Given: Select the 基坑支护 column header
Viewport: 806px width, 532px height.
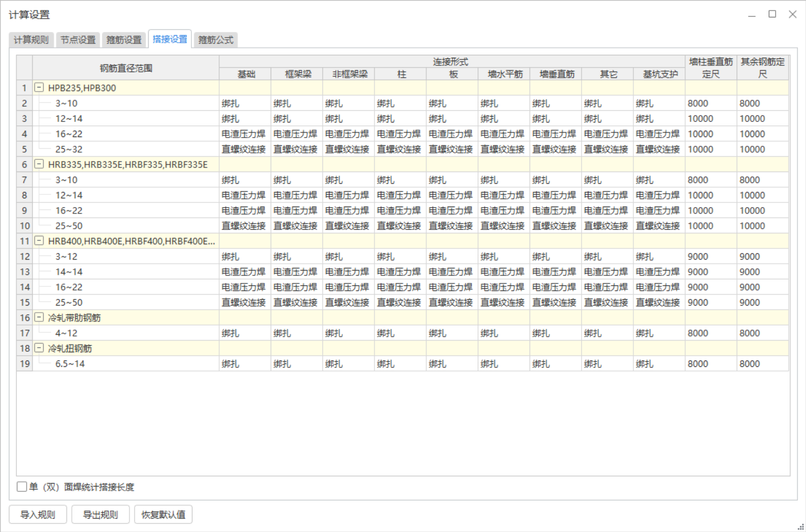Looking at the screenshot, I should 660,74.
